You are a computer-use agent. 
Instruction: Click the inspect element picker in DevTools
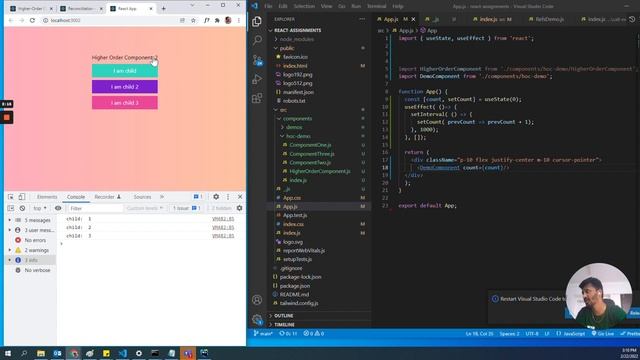coord(11,197)
